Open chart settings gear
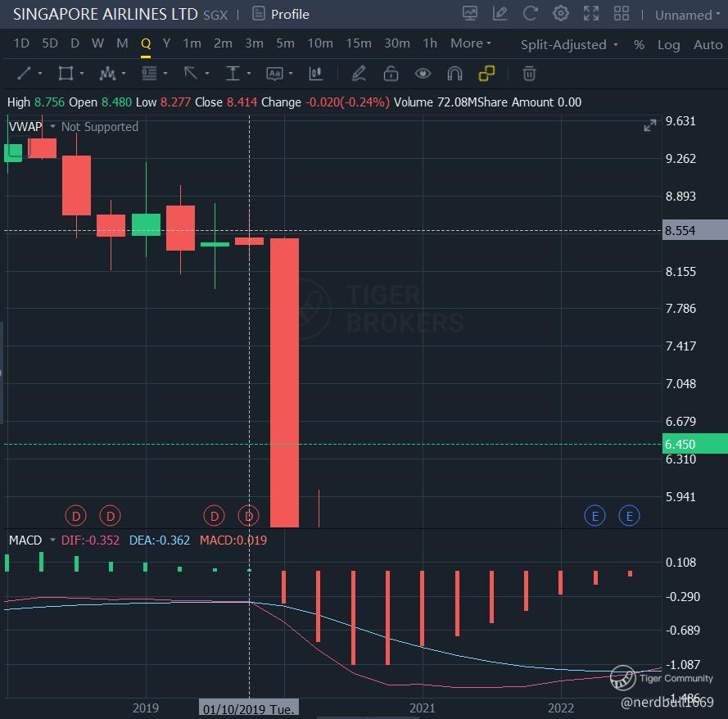This screenshot has height=719, width=728. [560, 13]
